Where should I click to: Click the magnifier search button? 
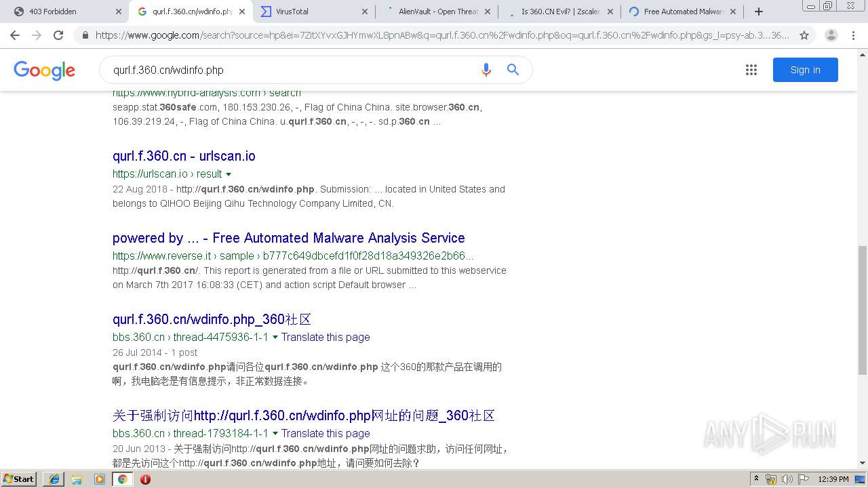[513, 70]
